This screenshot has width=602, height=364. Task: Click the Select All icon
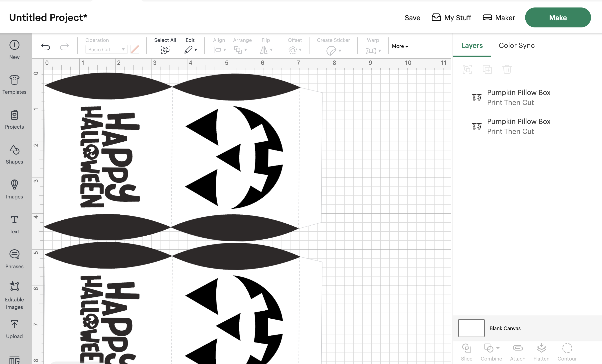(x=165, y=50)
